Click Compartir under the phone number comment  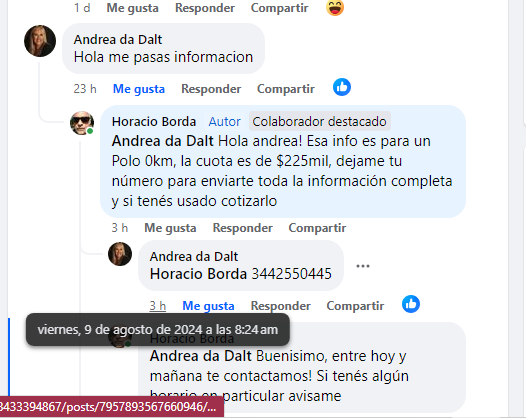point(355,306)
